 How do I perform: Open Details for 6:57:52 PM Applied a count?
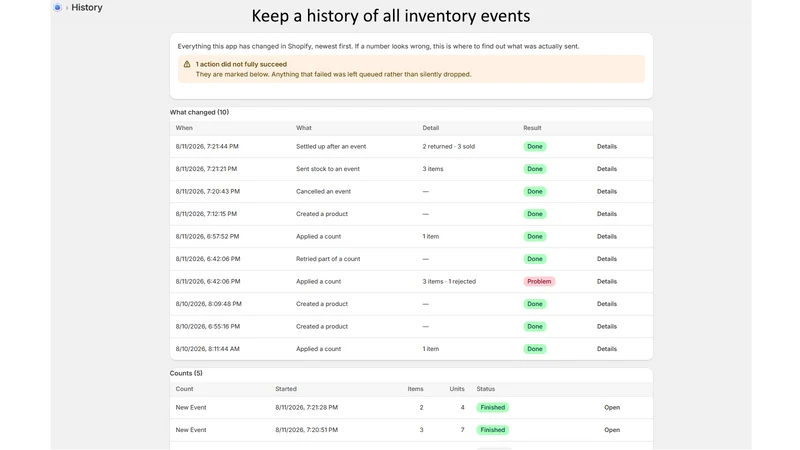[607, 236]
